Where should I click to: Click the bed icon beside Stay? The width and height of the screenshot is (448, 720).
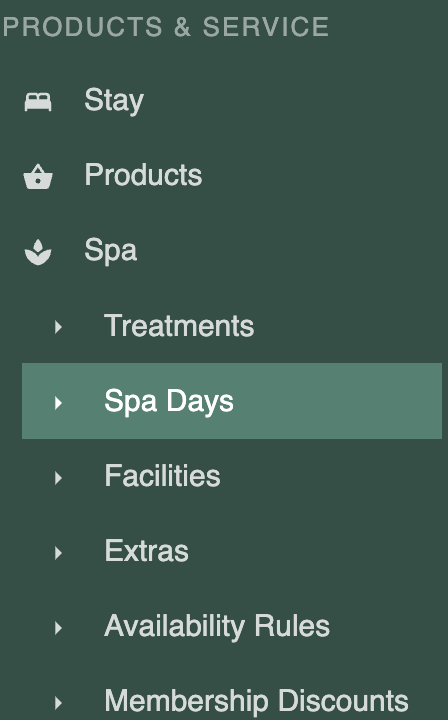(38, 101)
